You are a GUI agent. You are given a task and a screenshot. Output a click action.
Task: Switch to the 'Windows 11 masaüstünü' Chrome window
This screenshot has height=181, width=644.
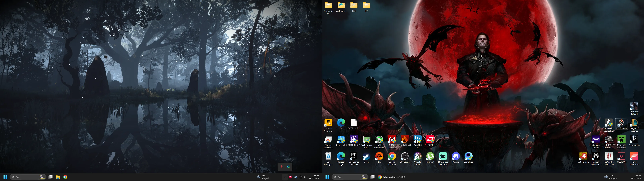click(391, 177)
